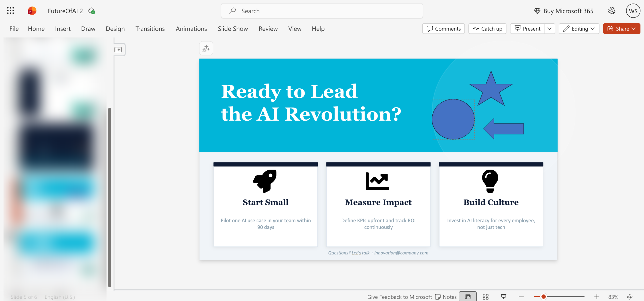Screen dimensions: 644x301
Task: Toggle Normal view button in status bar
Action: click(x=468, y=297)
